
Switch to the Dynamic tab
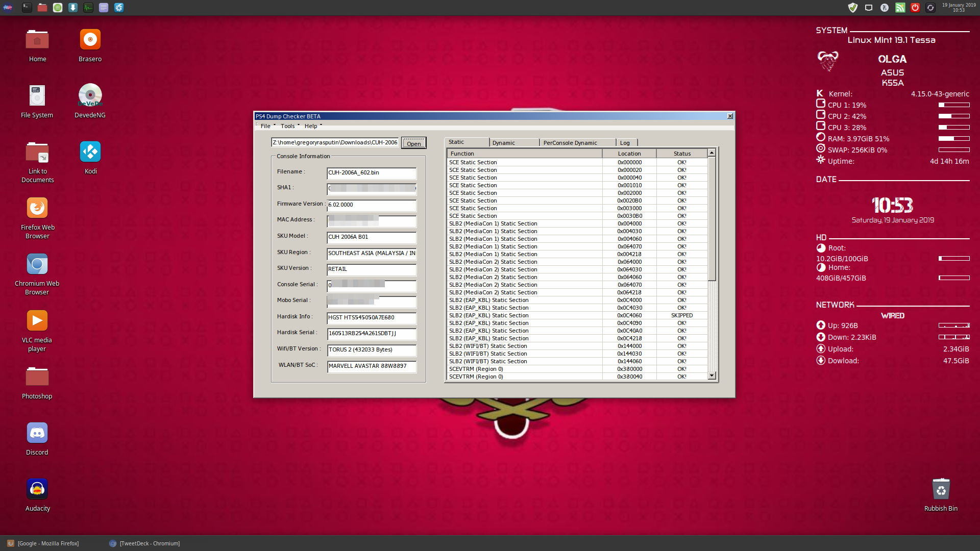point(514,143)
